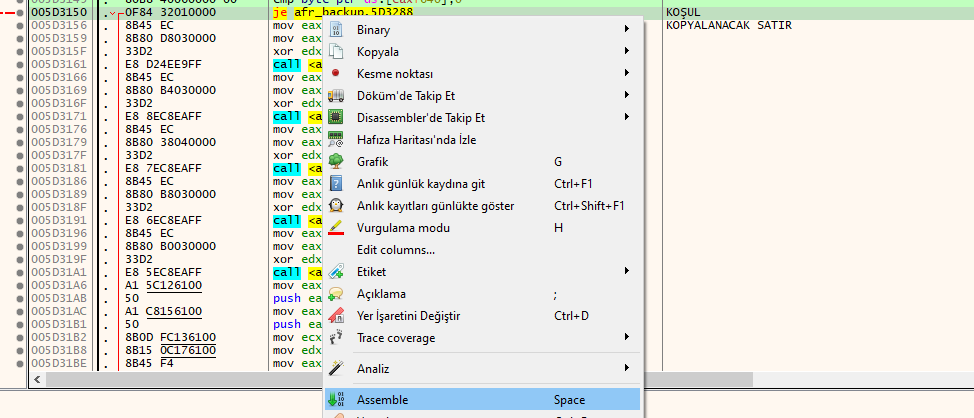
Task: Select Anlık günlük kaydına git entry
Action: pyautogui.click(x=482, y=184)
